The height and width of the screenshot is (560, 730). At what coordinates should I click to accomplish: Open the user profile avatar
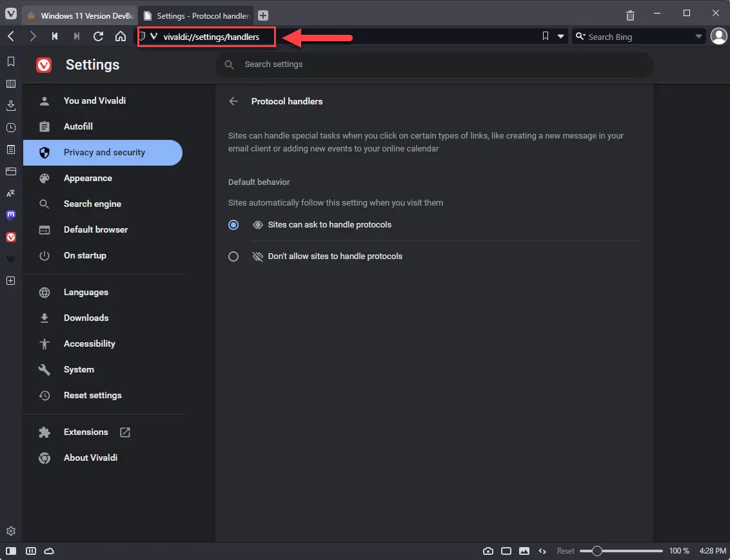[x=719, y=36]
